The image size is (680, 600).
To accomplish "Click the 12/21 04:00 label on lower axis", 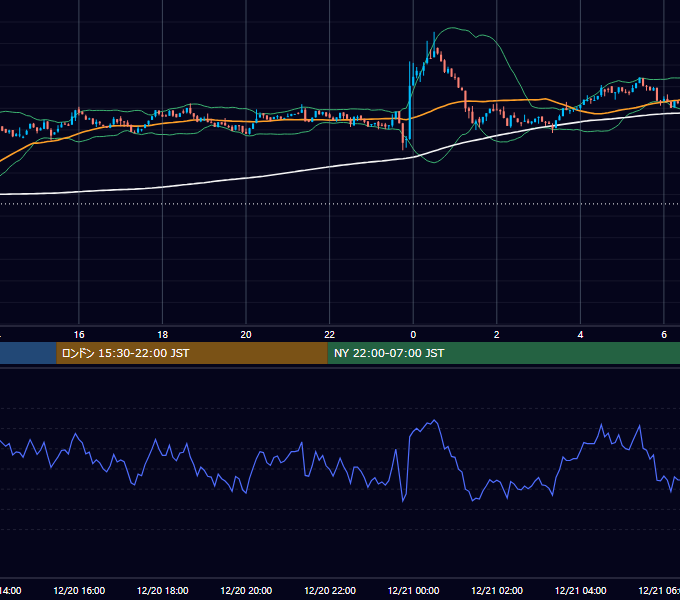I will 580,591.
